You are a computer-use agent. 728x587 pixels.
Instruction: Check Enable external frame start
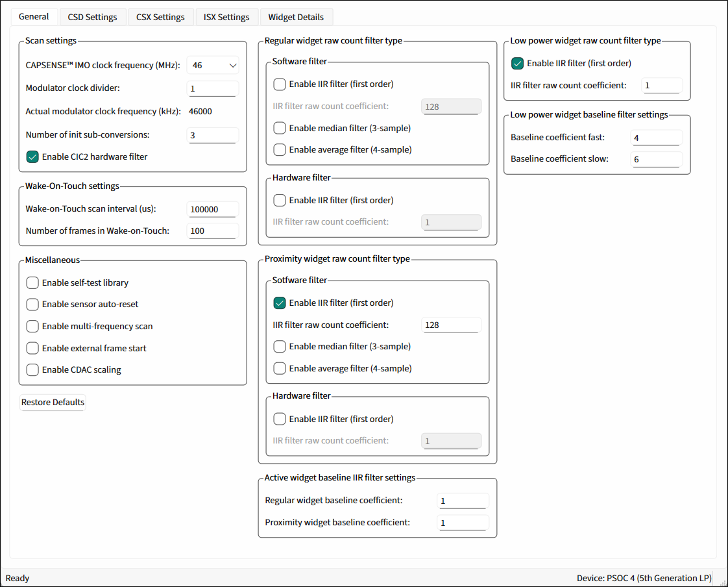[32, 349]
